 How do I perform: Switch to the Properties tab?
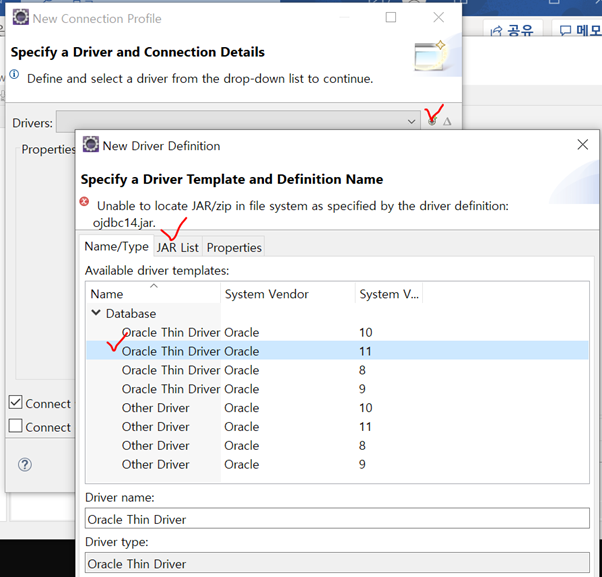pyautogui.click(x=234, y=248)
